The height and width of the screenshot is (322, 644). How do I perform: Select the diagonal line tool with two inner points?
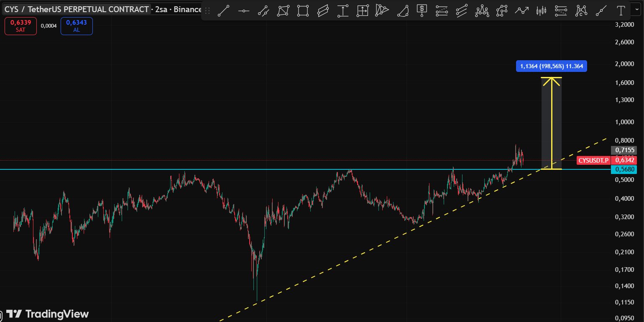[601, 10]
